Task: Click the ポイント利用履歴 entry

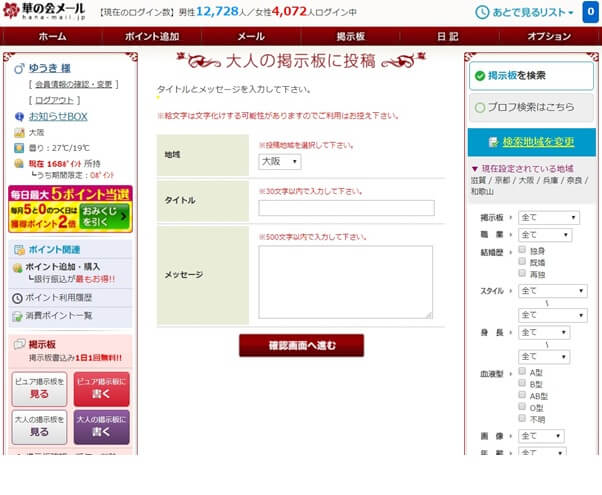Action: [70, 298]
